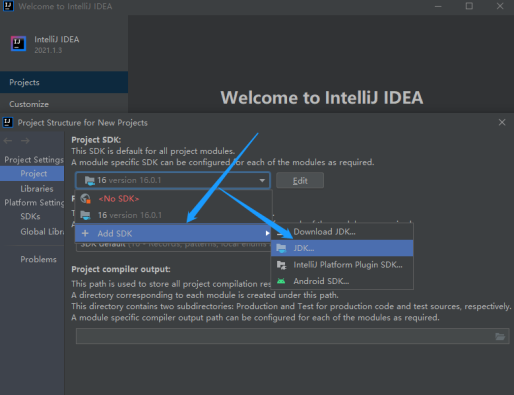Image resolution: width=514 pixels, height=395 pixels.
Task: Open SDKs under Platform Settings
Action: click(x=30, y=216)
